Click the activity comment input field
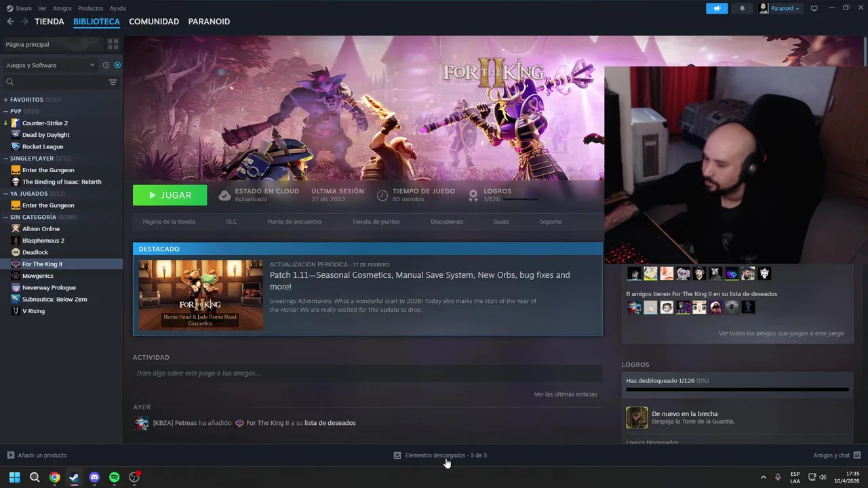The height and width of the screenshot is (488, 868). pyautogui.click(x=368, y=373)
